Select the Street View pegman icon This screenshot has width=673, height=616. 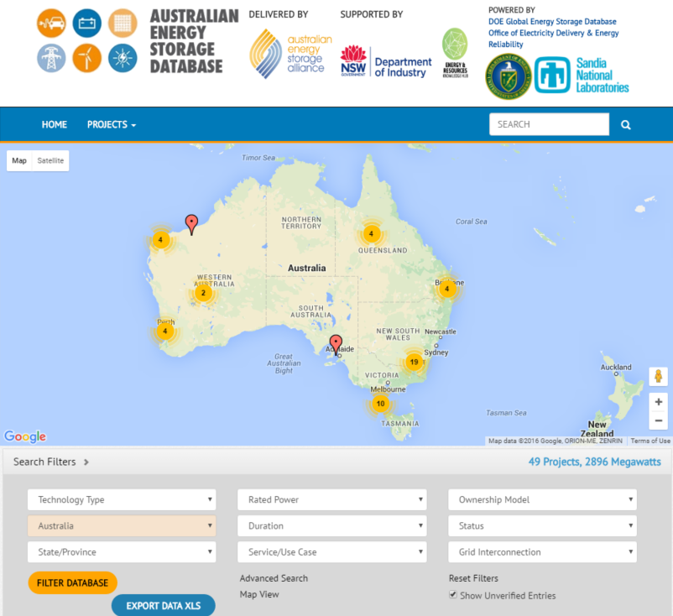659,377
